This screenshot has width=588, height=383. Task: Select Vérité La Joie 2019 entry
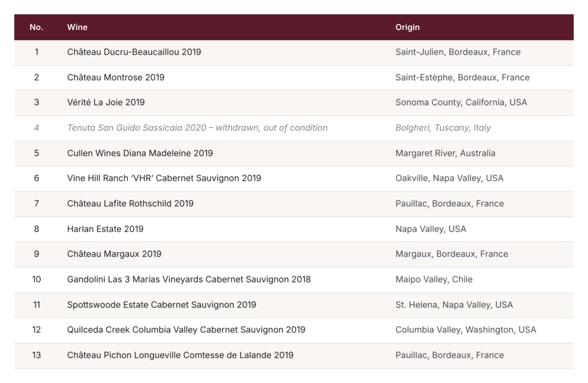(106, 102)
